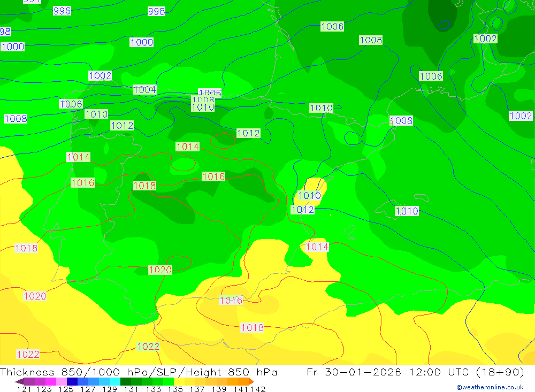The image size is (535, 392).
Task: Click the orange arrow tip of legend
Action: pos(251,381)
